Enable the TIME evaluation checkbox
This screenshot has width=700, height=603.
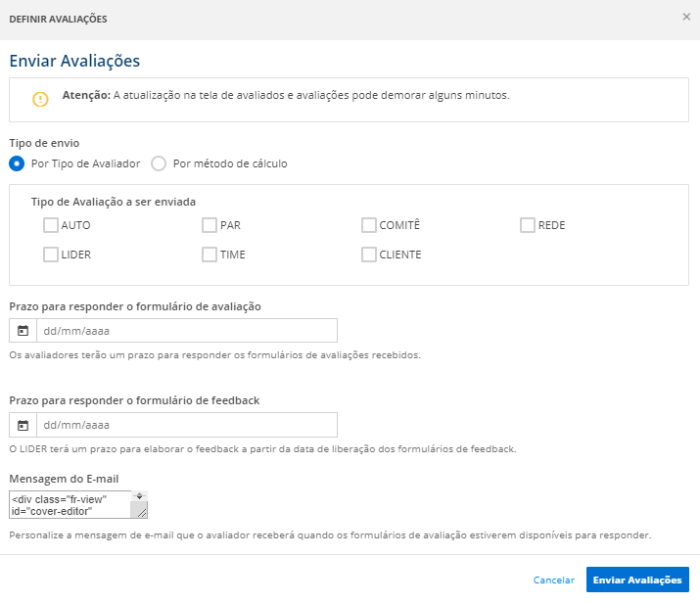coord(210,255)
